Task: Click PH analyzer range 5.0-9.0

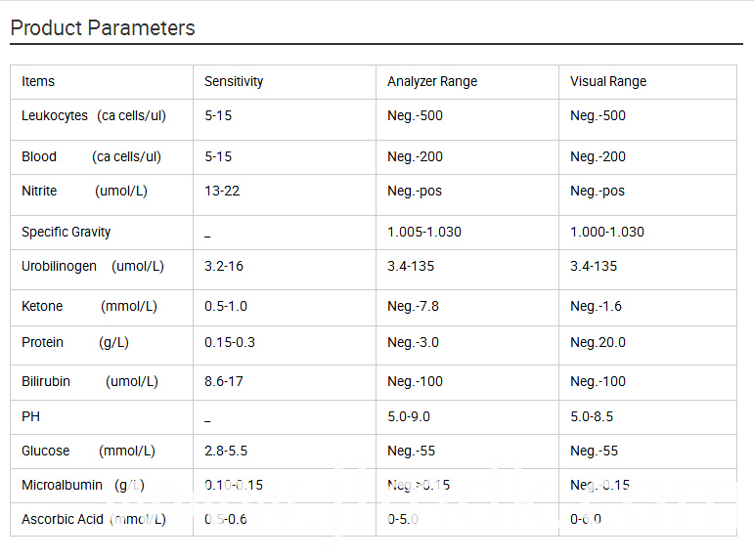Action: pos(409,416)
